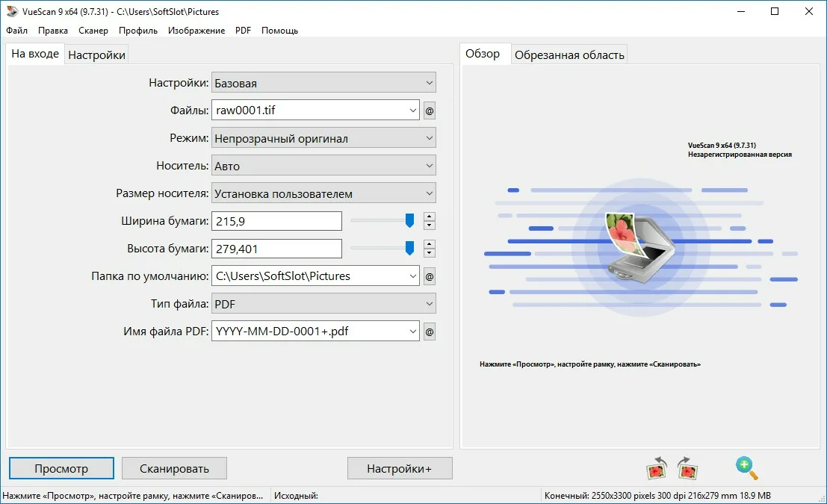Viewport: 827px width, 504px height.
Task: Open the PDF menu
Action: click(243, 31)
